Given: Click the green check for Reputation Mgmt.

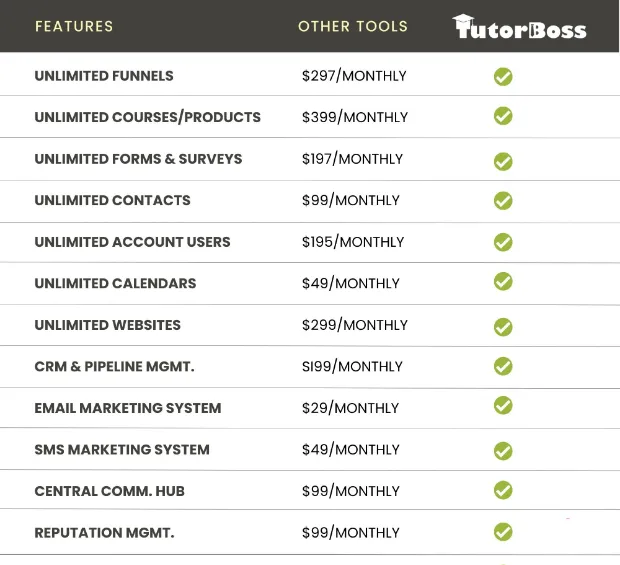Looking at the screenshot, I should 503,532.
